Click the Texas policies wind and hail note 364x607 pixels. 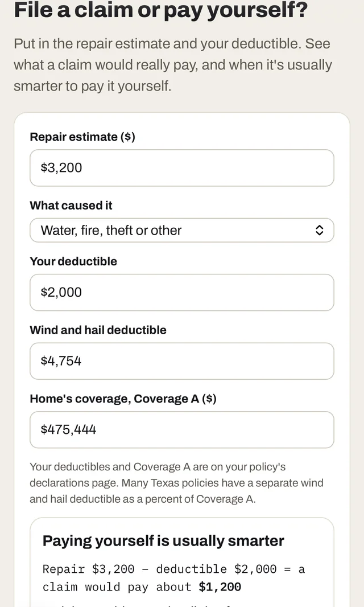click(x=176, y=491)
